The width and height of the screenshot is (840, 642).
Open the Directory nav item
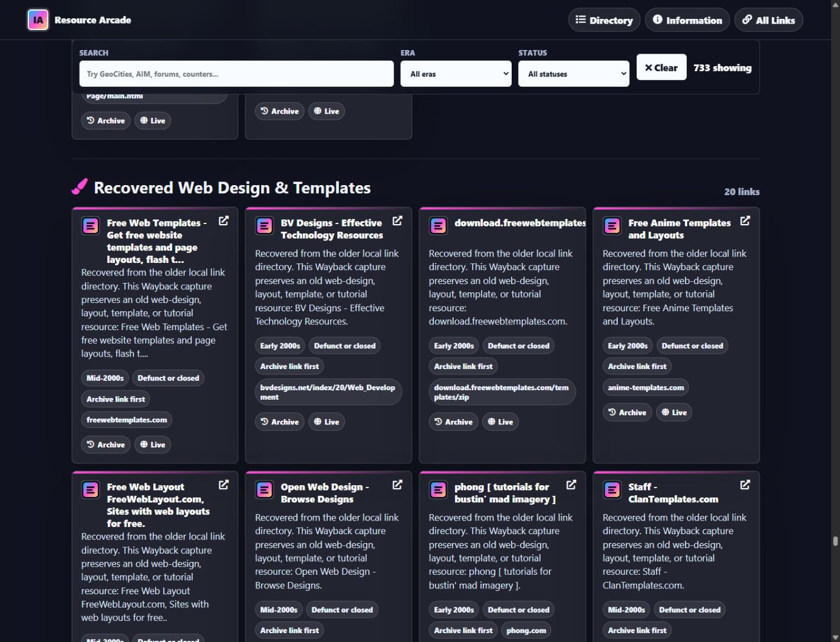coord(604,20)
